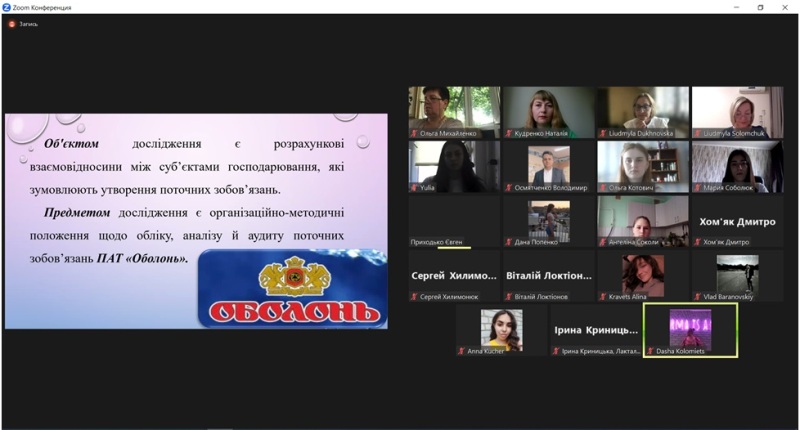Click muted mic icon of Ольга Михайленко
This screenshot has width=800, height=430.
coord(414,133)
